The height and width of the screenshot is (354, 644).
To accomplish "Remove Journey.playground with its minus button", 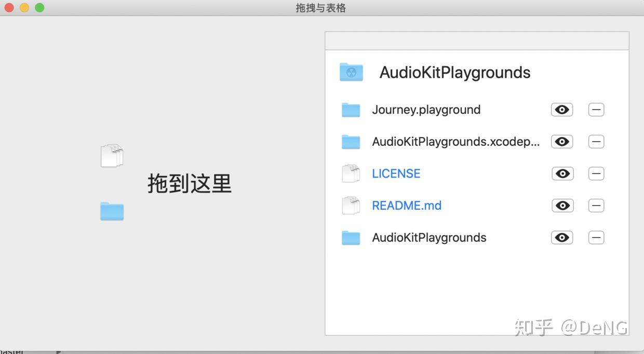I will click(x=596, y=110).
